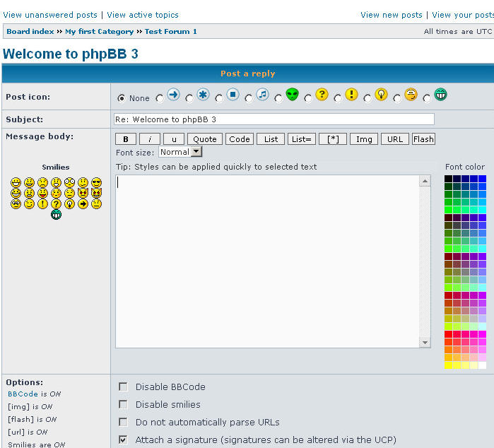Screen dimensions: 494x448
Task: Insert the sad frowning smiley
Action: (x=43, y=182)
